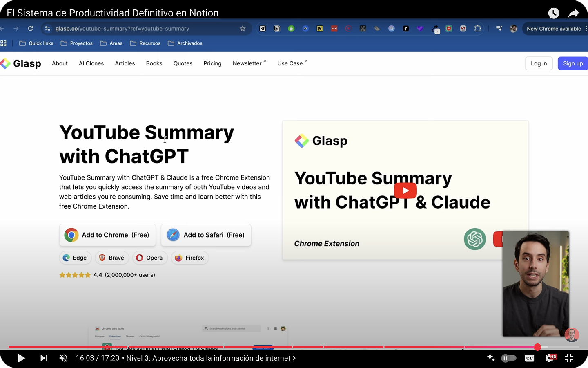
Task: Open the About menu item
Action: 60,63
